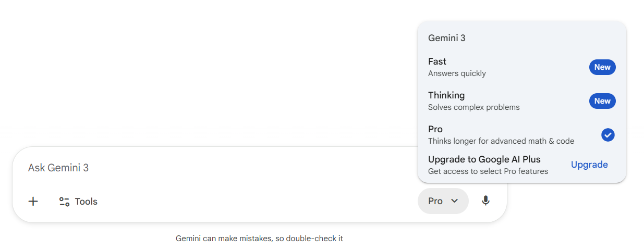Click the blue Upgrade link
The height and width of the screenshot is (251, 644).
589,165
